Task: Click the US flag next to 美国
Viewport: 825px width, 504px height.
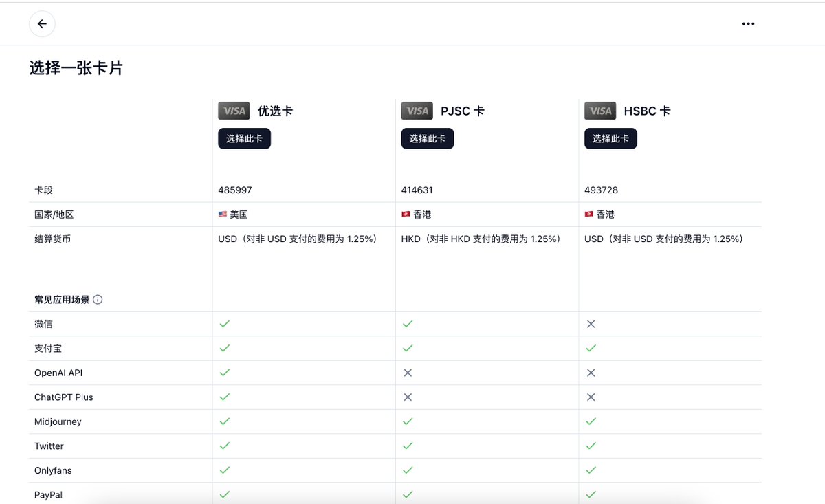Action: 222,215
